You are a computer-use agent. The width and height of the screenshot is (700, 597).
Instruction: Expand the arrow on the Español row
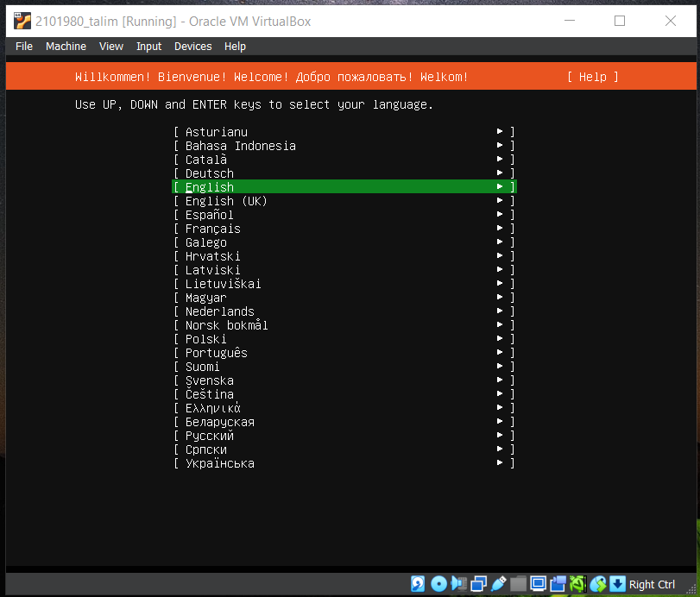coord(500,214)
